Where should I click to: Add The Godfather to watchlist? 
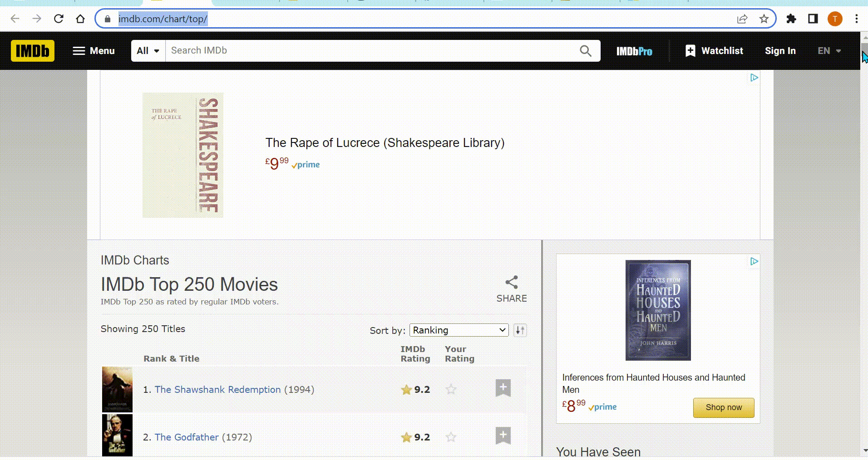pos(503,436)
